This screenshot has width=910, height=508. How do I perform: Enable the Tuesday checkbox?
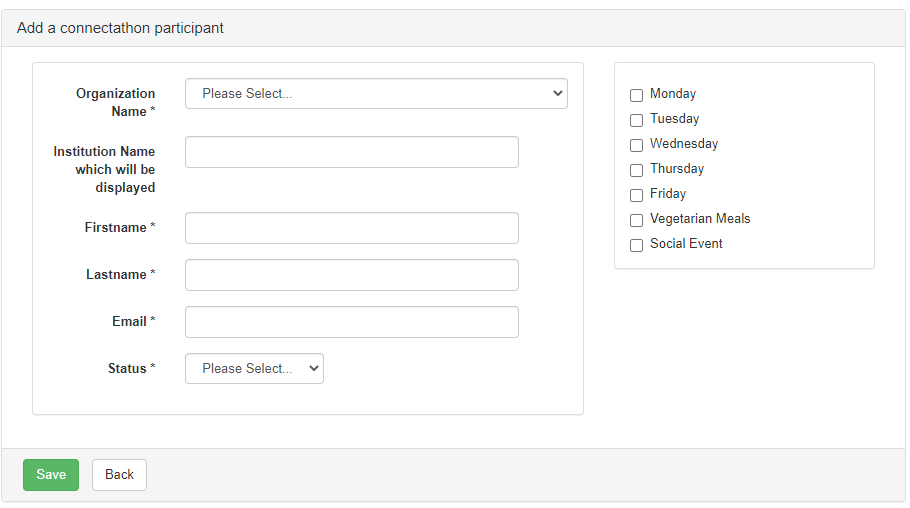click(637, 120)
